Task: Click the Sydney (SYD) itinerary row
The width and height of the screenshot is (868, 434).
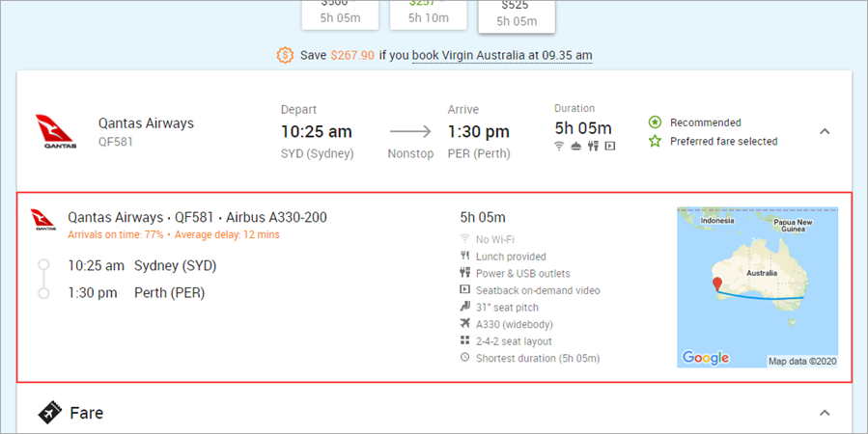Action: point(142,265)
